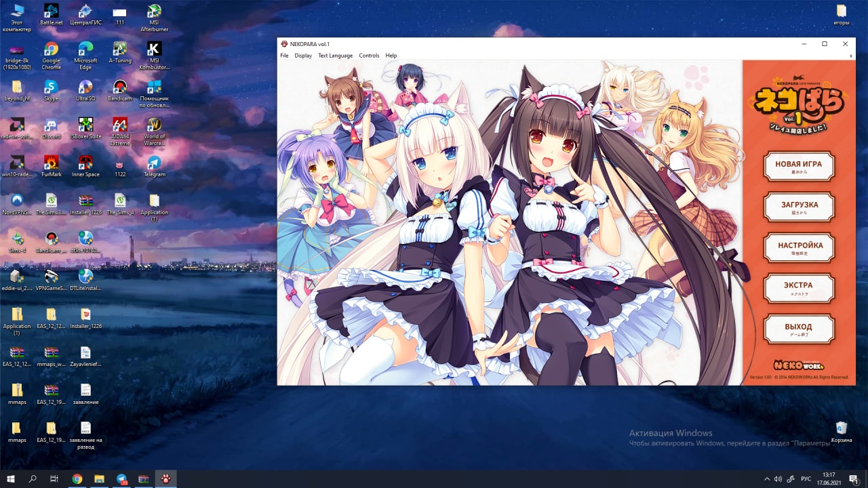This screenshot has height=488, width=868.
Task: Select the bridge-8k image file
Action: tap(17, 56)
